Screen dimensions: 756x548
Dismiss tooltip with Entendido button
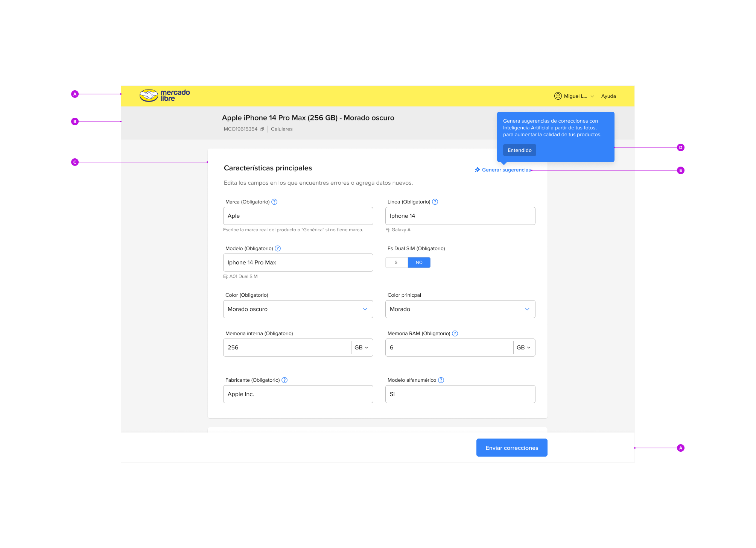pos(519,150)
